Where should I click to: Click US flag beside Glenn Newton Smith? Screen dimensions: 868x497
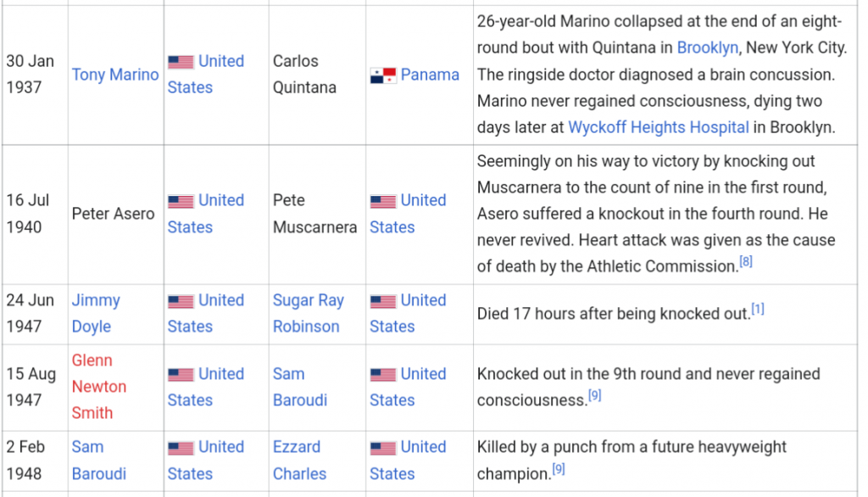click(x=181, y=375)
